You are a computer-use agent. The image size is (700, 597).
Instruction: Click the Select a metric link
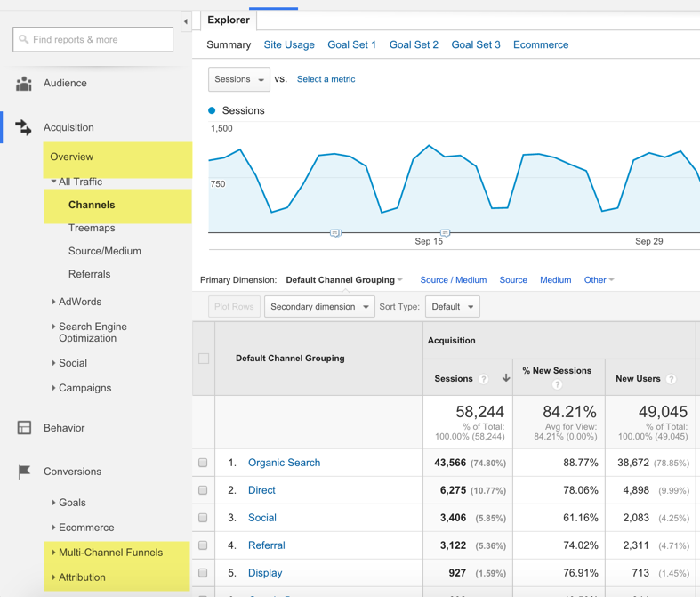(326, 79)
